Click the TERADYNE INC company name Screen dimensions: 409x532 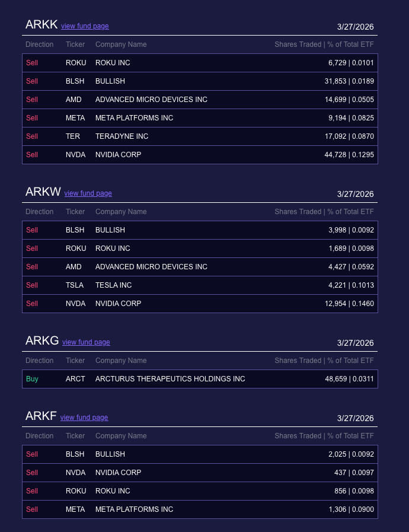coord(122,136)
